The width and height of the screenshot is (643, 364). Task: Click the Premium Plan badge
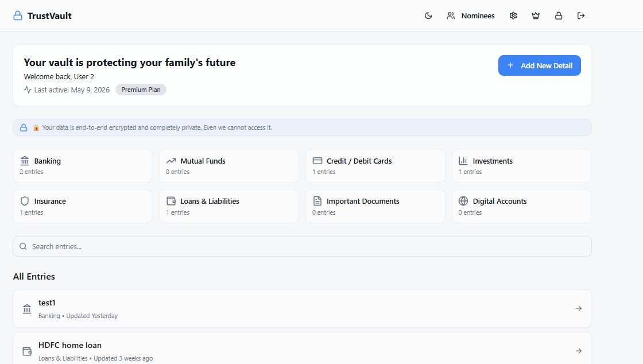click(141, 90)
